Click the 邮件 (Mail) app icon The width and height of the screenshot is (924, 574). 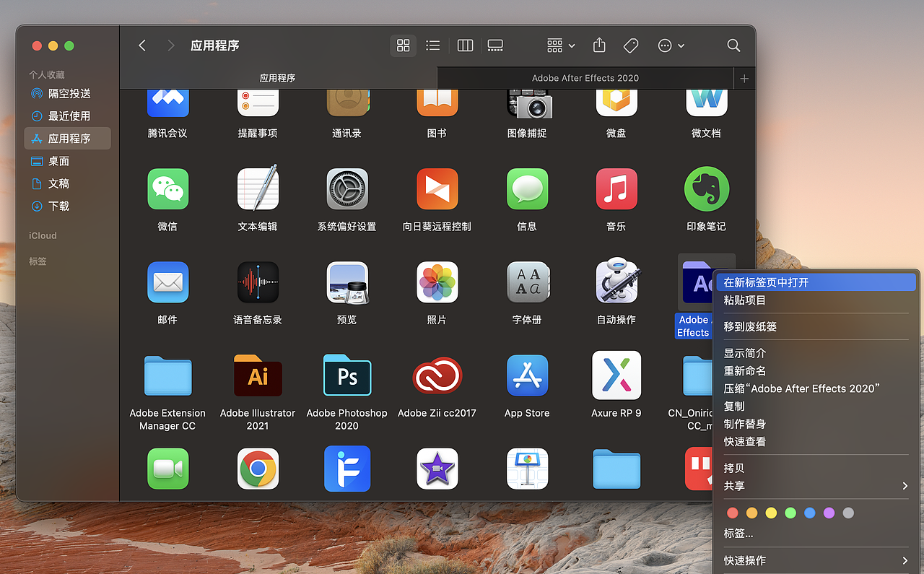pyautogui.click(x=167, y=282)
